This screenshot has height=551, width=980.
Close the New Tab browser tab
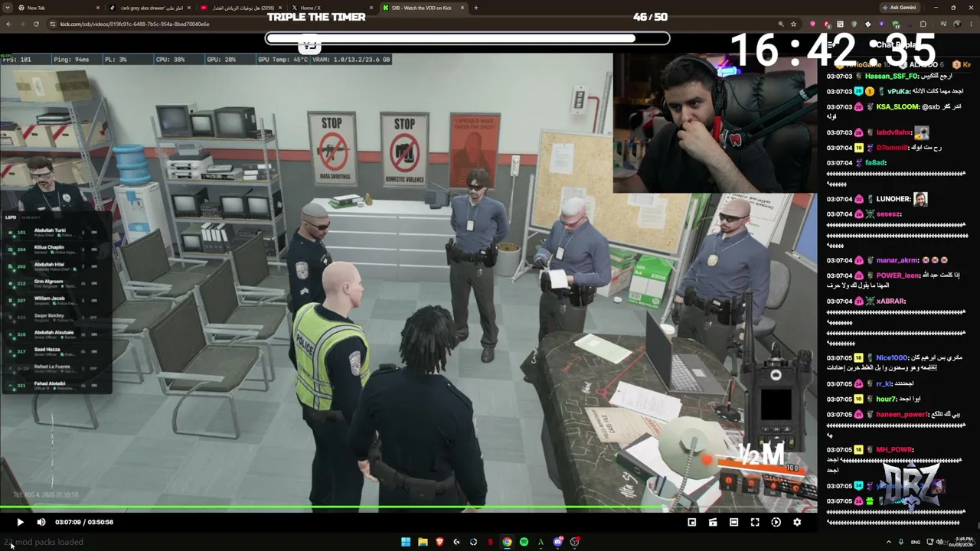click(x=98, y=8)
